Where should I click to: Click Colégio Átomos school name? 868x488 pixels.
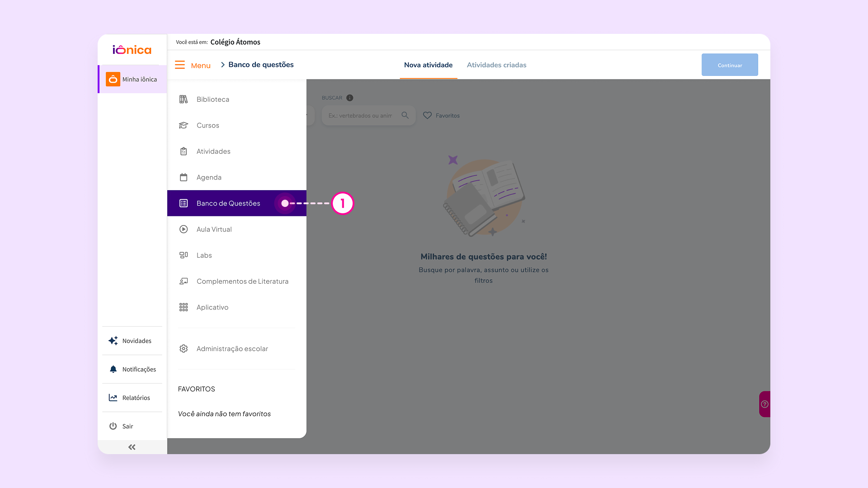(x=235, y=42)
